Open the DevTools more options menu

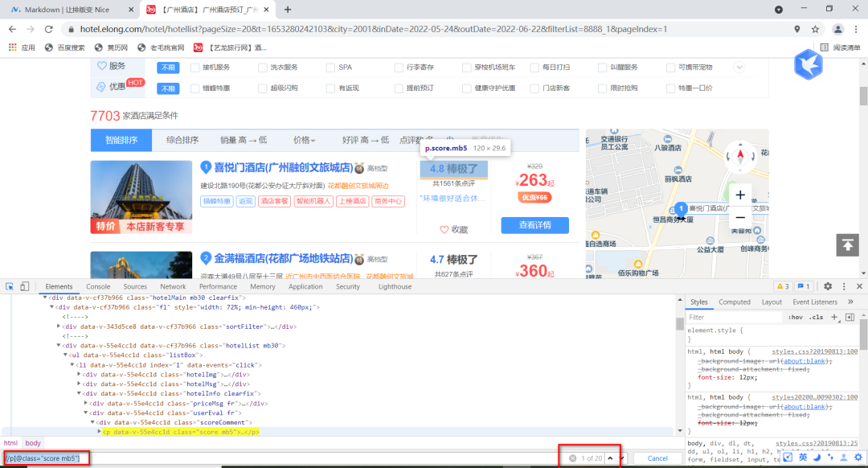tap(844, 286)
